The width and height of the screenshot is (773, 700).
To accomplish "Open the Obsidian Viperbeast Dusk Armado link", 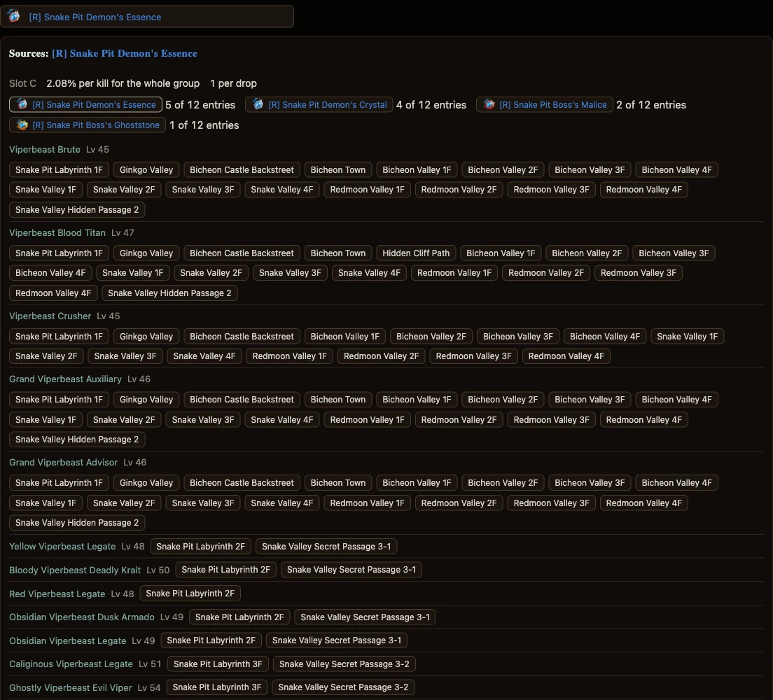I will point(82,617).
